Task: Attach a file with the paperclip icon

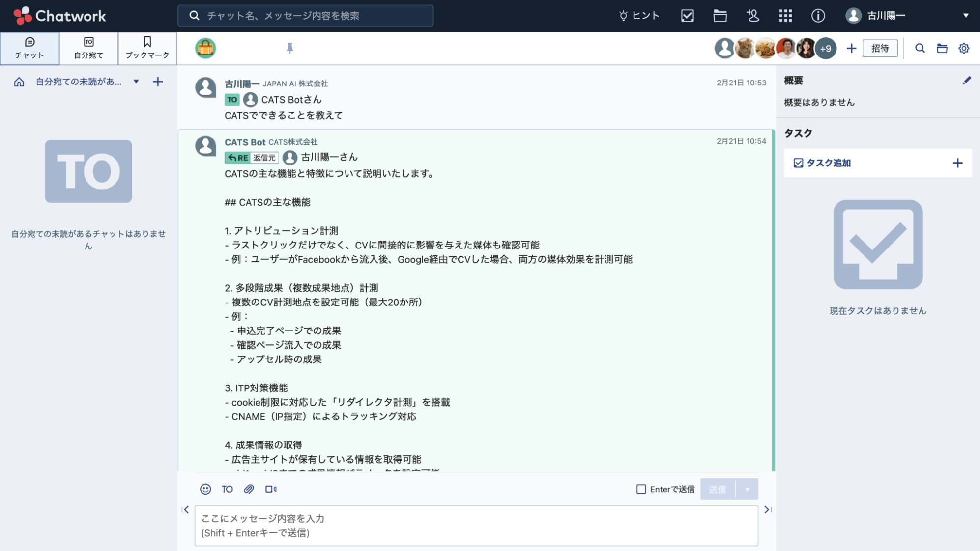Action: pyautogui.click(x=249, y=489)
